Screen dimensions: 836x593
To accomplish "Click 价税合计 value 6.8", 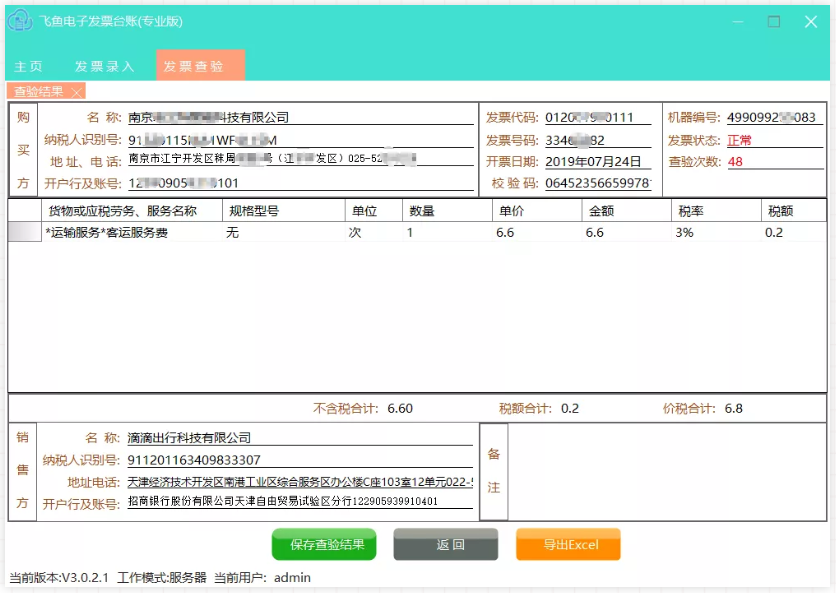I will click(733, 408).
